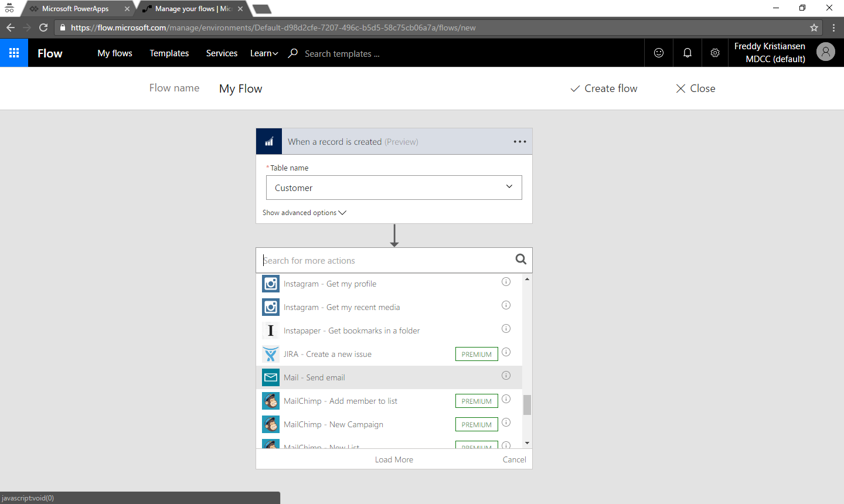Click the search magnifier in actions box
This screenshot has height=504, width=844.
click(520, 260)
